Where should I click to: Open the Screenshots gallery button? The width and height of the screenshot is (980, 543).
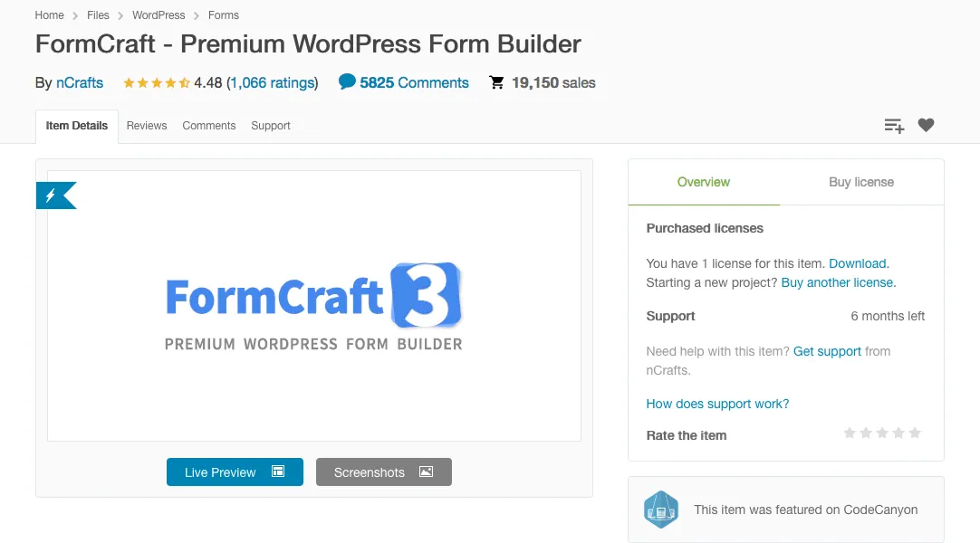(384, 472)
